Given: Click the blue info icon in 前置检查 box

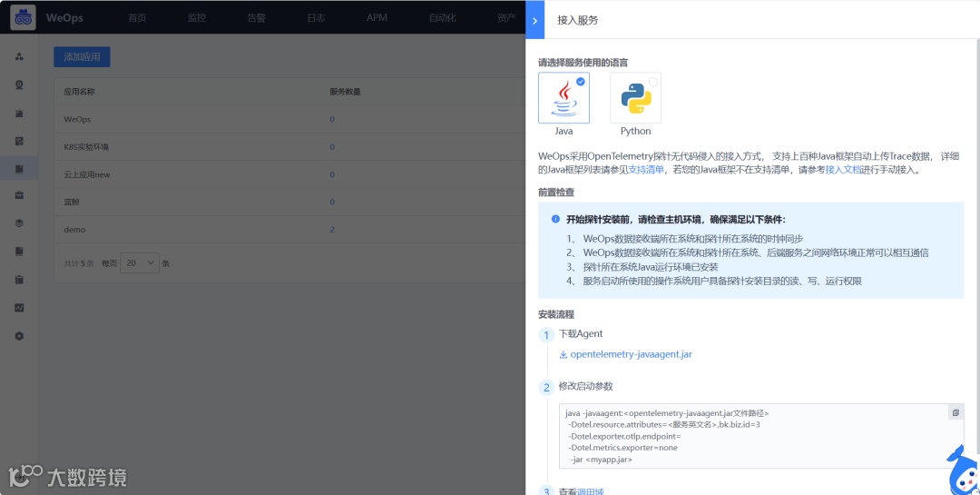Looking at the screenshot, I should click(x=555, y=219).
